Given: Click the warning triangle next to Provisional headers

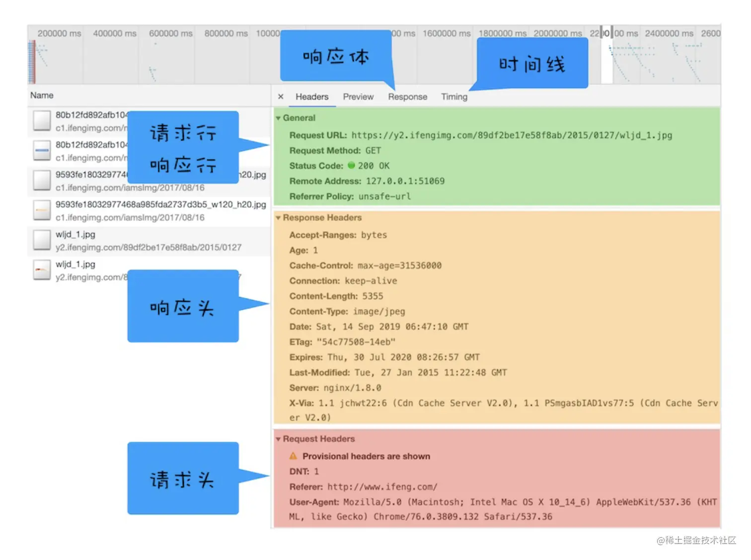Looking at the screenshot, I should coord(293,456).
